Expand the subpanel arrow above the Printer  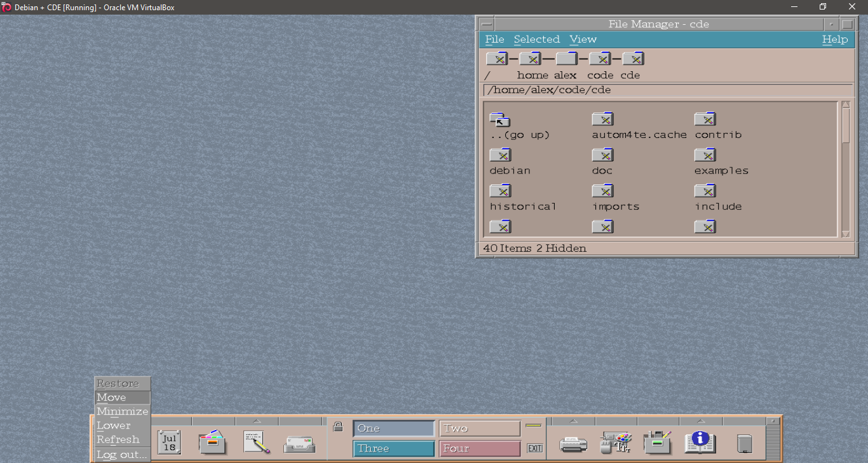coord(573,421)
